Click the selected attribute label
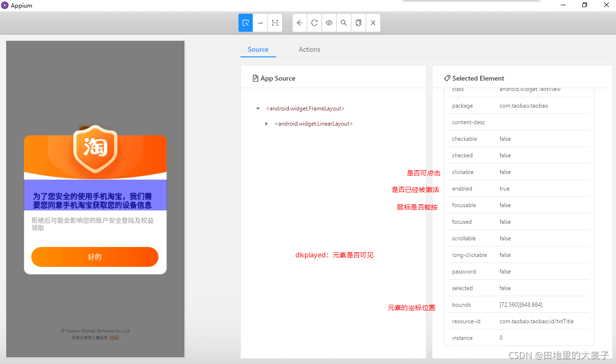This screenshot has width=616, height=364. (462, 288)
